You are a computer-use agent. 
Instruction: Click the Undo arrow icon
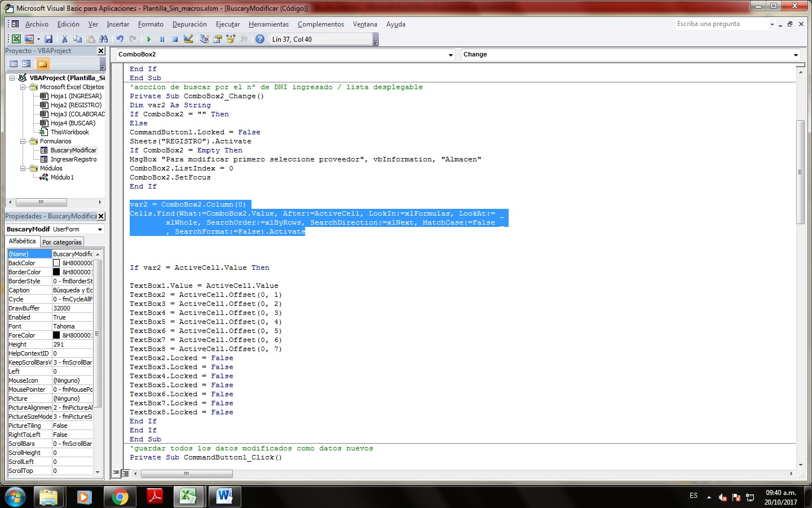coord(120,39)
